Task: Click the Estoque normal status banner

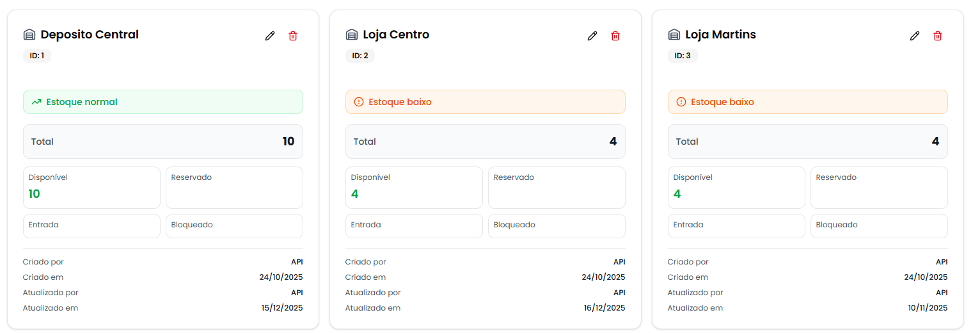Action: (x=163, y=102)
